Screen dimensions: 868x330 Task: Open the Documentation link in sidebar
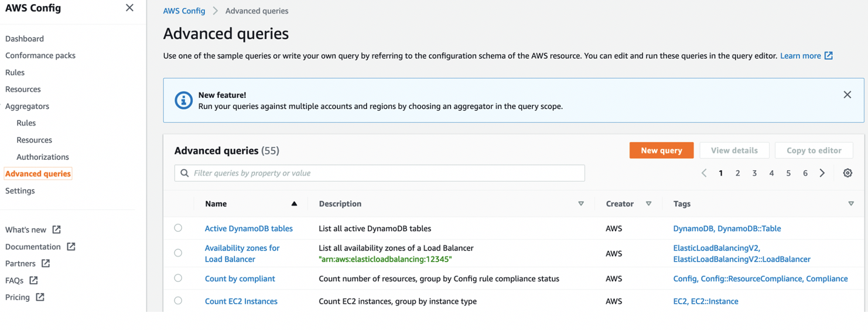tap(33, 246)
